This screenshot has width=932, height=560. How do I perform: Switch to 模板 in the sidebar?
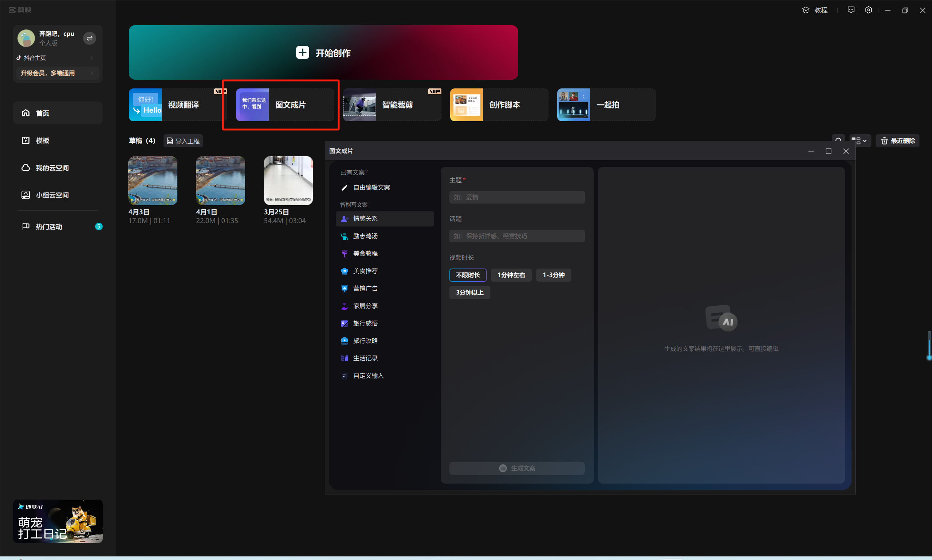click(42, 140)
